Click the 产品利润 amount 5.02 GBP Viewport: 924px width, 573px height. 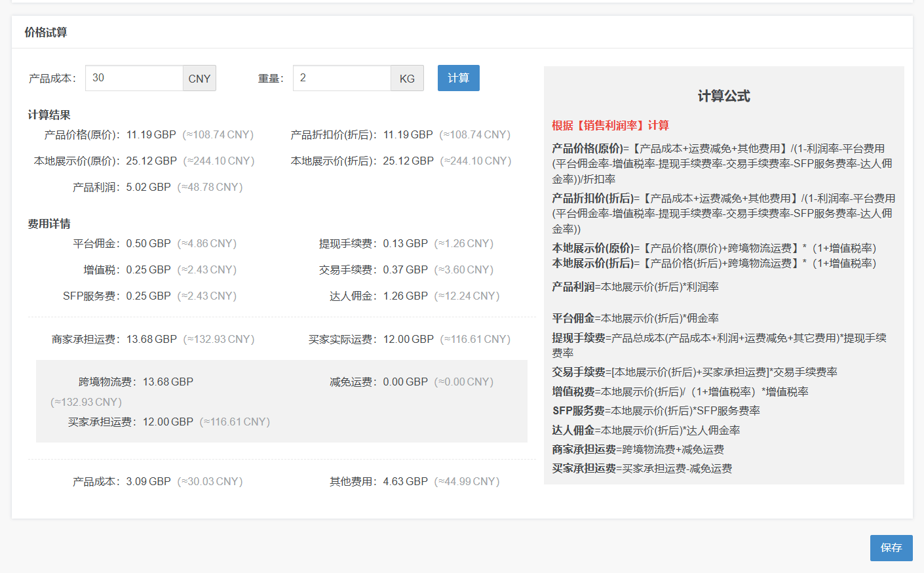(x=148, y=187)
